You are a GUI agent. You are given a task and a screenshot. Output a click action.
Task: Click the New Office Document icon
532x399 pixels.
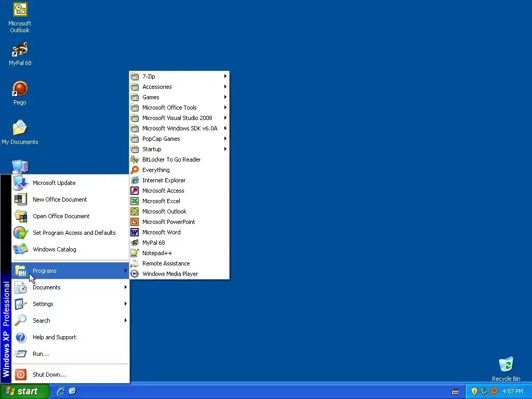click(x=20, y=199)
